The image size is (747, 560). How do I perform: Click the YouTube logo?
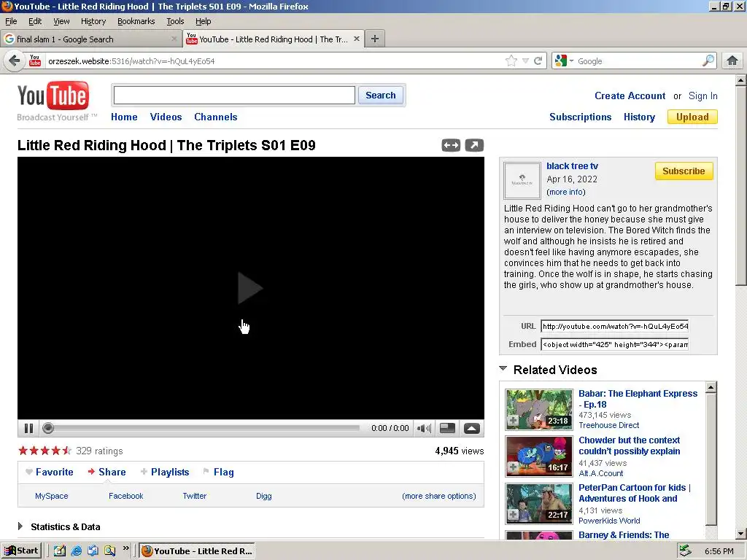point(53,96)
